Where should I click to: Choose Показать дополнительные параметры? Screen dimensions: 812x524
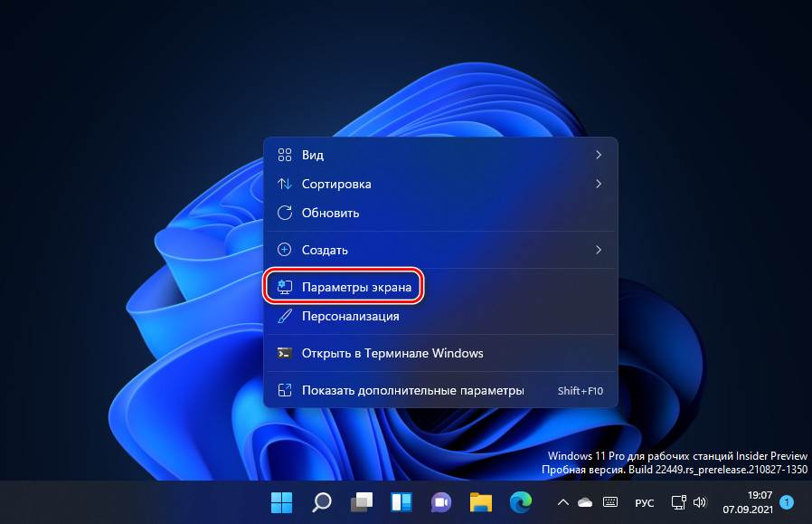pyautogui.click(x=440, y=390)
